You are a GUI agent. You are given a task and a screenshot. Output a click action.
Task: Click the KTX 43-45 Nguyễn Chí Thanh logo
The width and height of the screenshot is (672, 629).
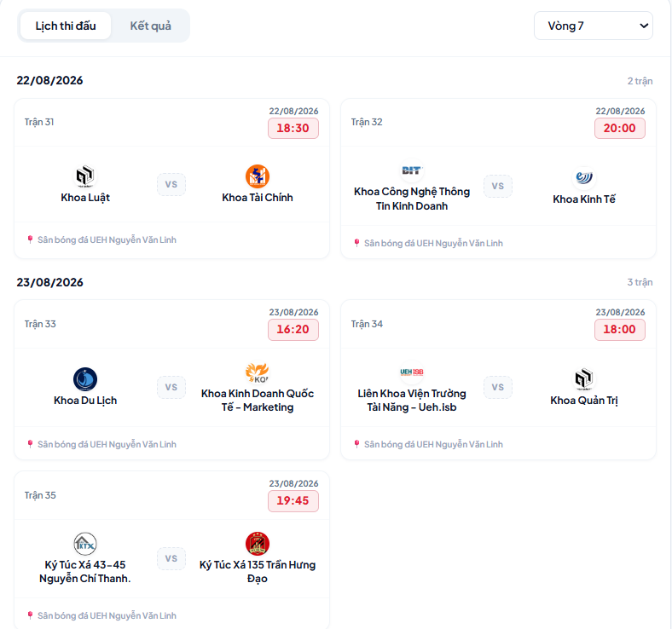pos(85,544)
